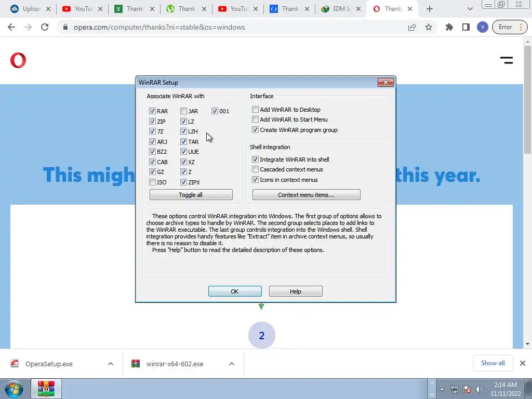This screenshot has height=399, width=532.
Task: Toggle the CAB association checkbox
Action: pyautogui.click(x=152, y=162)
